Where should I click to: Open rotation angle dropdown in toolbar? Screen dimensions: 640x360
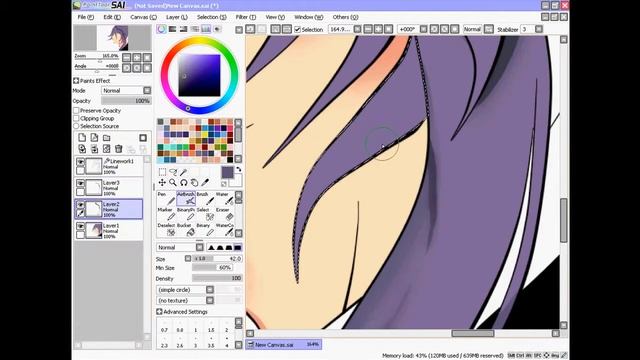point(424,29)
